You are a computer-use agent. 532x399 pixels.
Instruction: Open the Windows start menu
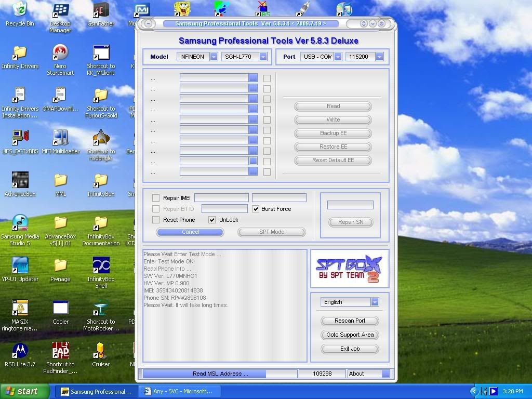[x=24, y=391]
